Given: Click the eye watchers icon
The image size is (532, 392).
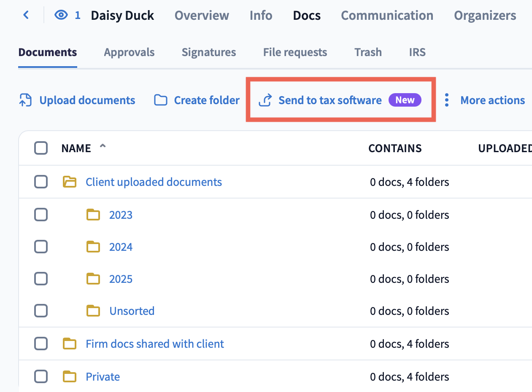Looking at the screenshot, I should [61, 16].
